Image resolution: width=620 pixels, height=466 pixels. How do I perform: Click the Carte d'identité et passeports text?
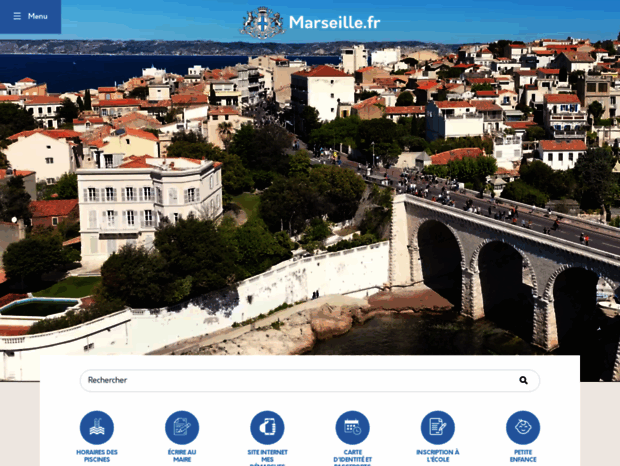(x=353, y=457)
